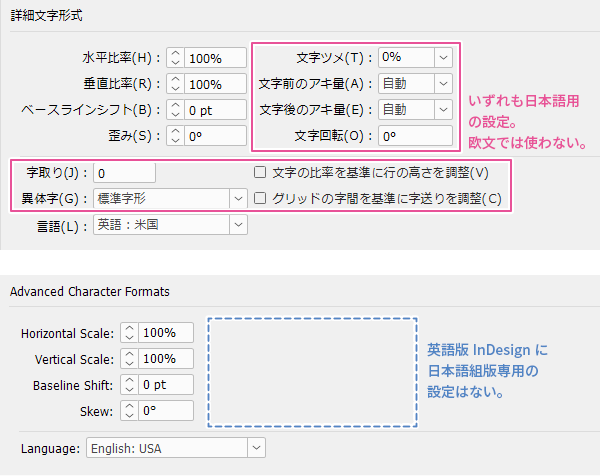Click the Horizontal Scale stepper arrows
The height and width of the screenshot is (476, 600).
tap(130, 332)
